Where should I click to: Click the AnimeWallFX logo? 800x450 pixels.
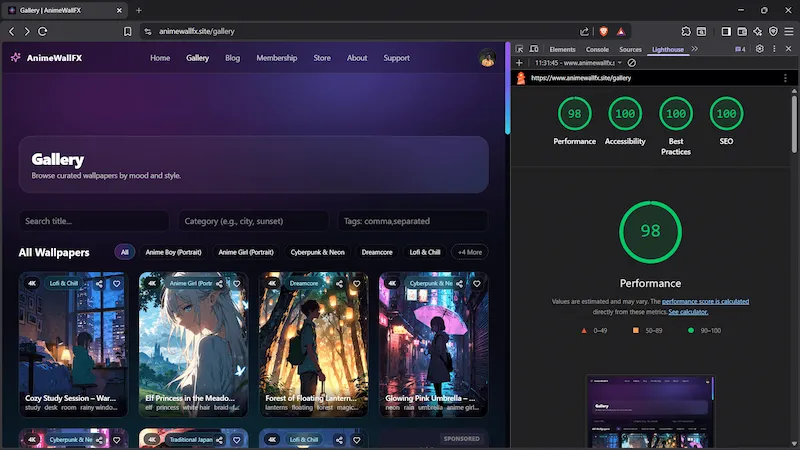tap(46, 58)
